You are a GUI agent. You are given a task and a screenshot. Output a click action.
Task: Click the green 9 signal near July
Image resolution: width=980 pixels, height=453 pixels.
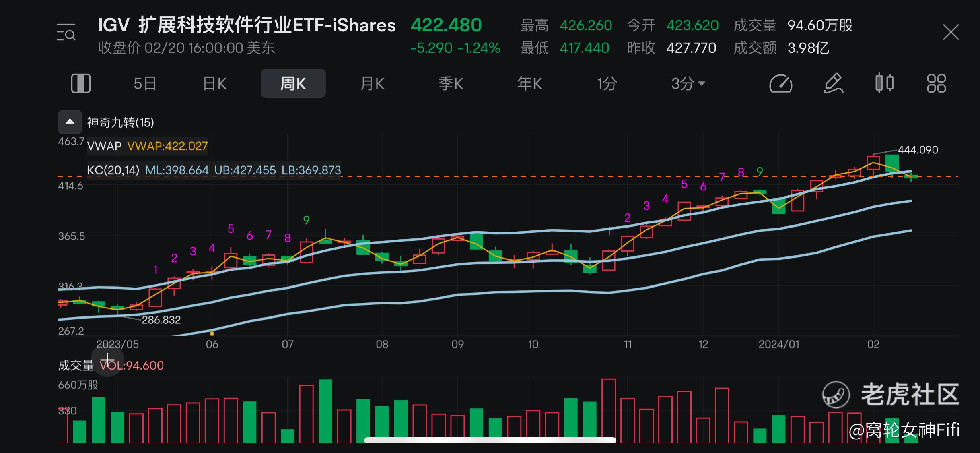point(307,220)
